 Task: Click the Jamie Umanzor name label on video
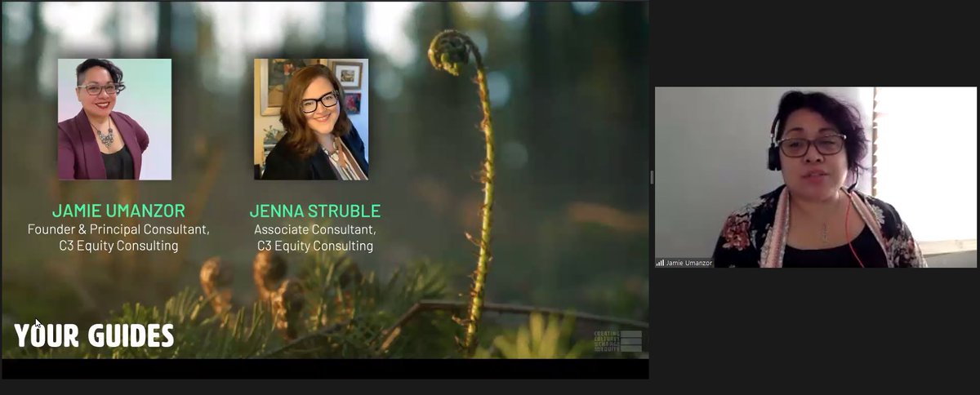(x=690, y=263)
